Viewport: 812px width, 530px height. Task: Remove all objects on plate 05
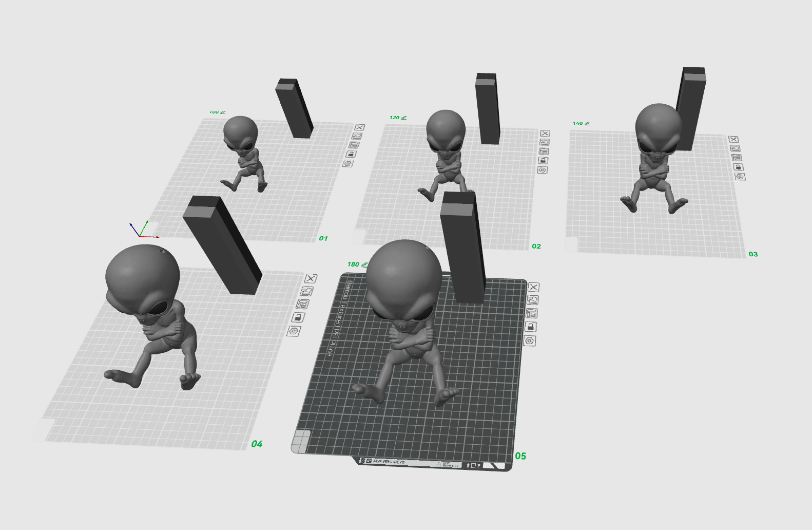(533, 287)
